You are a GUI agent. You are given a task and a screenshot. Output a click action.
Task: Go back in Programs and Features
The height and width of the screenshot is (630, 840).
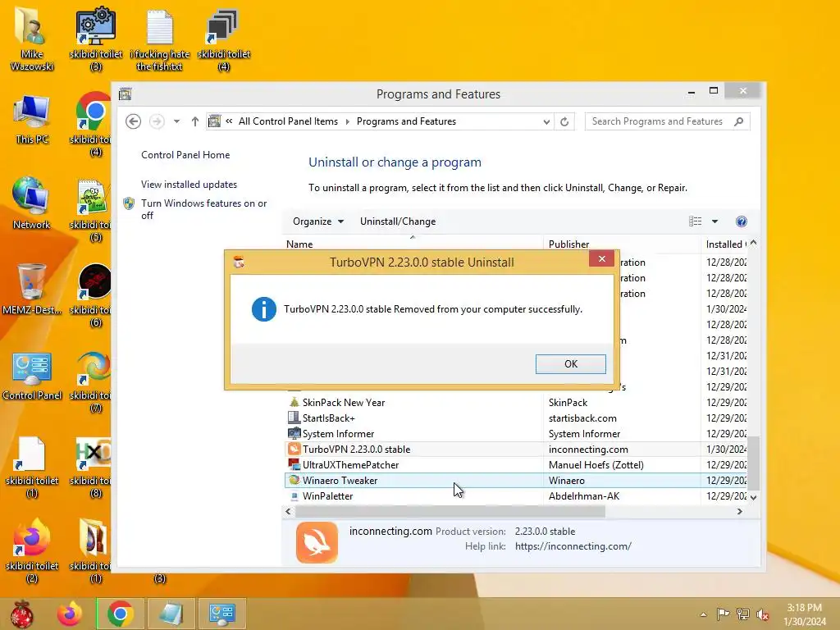coord(134,121)
